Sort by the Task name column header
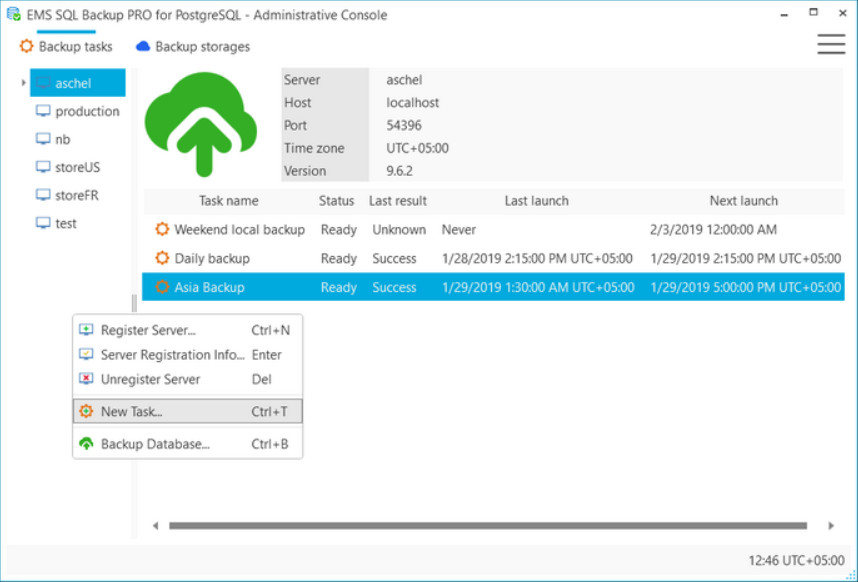This screenshot has width=858, height=582. 229,201
